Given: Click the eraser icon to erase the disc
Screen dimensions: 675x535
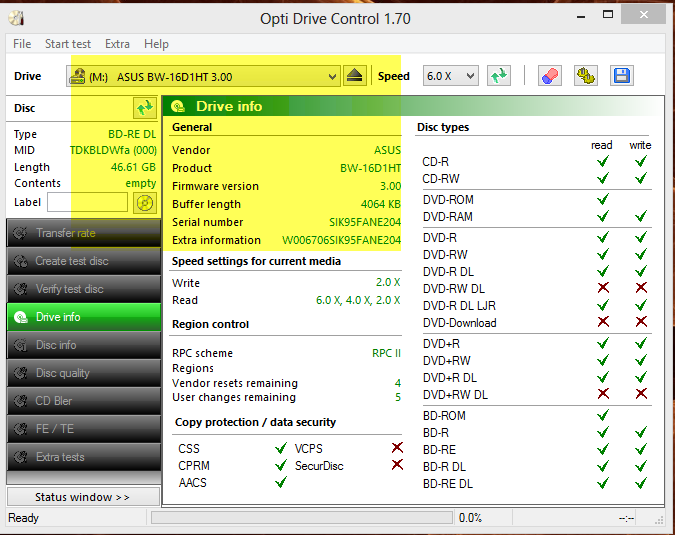Looking at the screenshot, I should 550,76.
